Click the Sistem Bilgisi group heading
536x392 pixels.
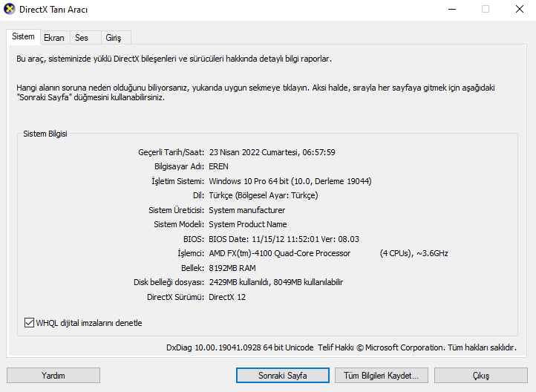coord(45,134)
